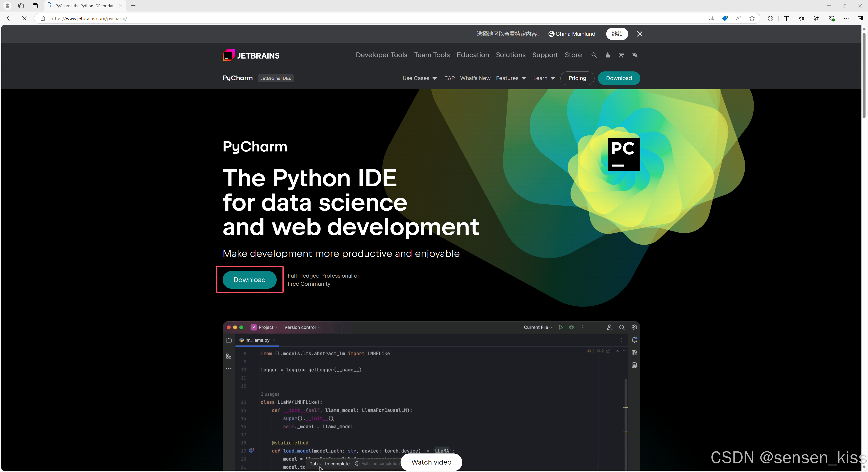Open a new browser tab
Screen dimensions: 868x472
click(x=133, y=6)
